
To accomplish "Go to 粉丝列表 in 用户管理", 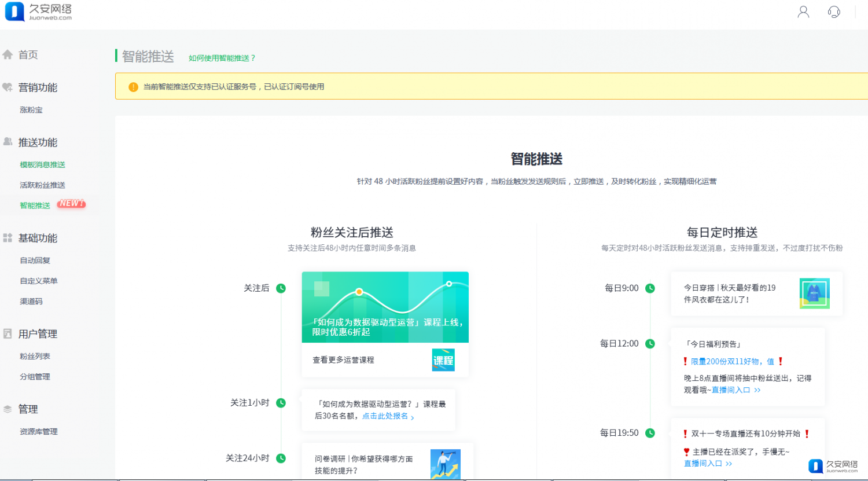I will pyautogui.click(x=35, y=357).
